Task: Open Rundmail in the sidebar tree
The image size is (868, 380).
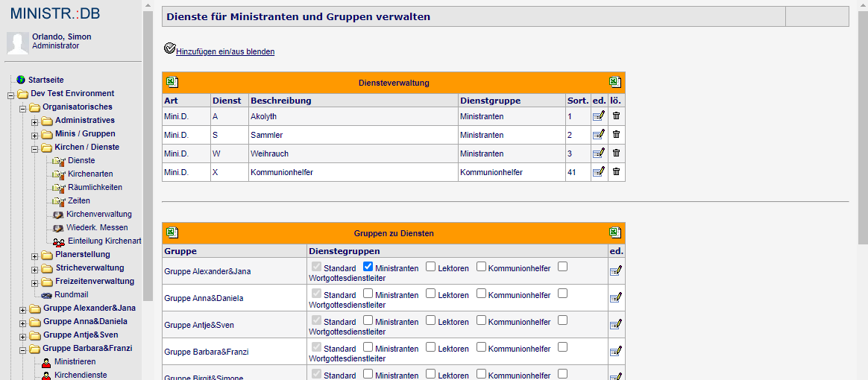Action: click(72, 295)
